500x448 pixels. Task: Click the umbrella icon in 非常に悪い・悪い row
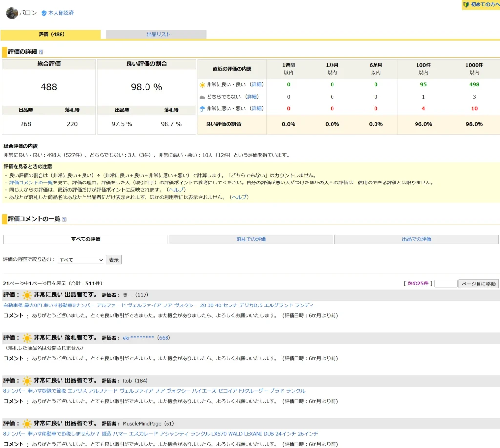(x=202, y=108)
